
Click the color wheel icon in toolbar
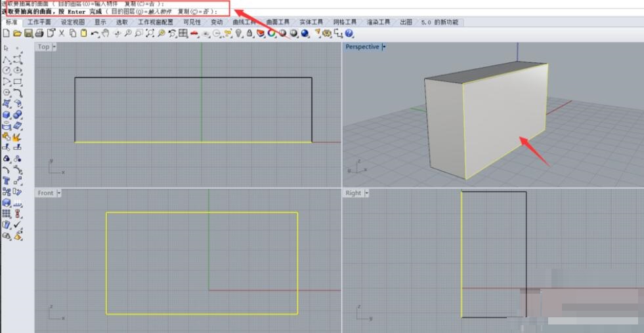(x=271, y=33)
